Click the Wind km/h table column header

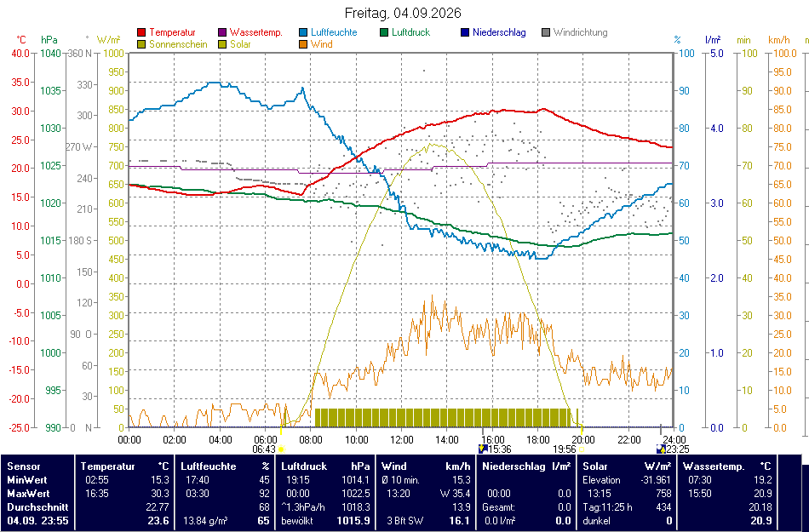426,466
